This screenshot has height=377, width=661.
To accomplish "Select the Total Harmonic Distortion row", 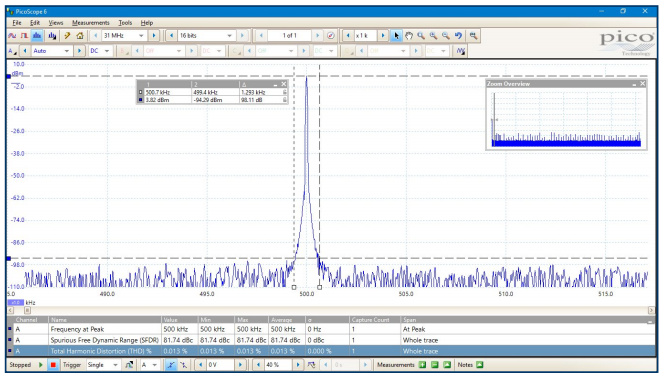I will tap(331, 351).
